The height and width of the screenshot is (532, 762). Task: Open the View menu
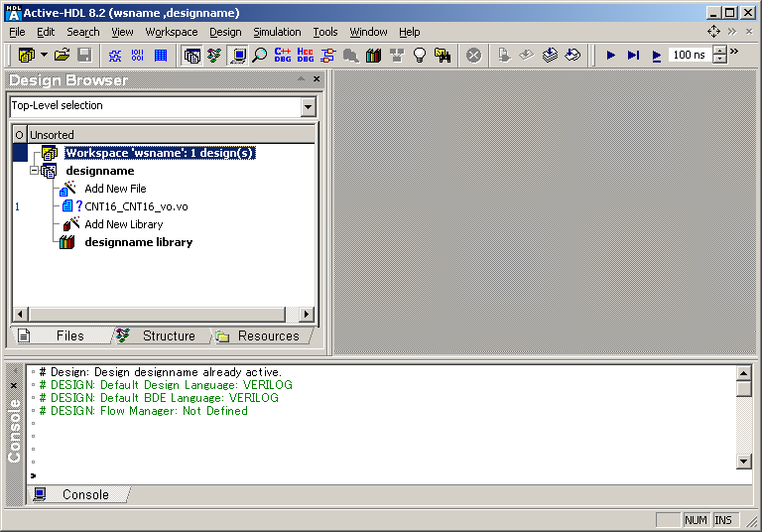pos(122,32)
